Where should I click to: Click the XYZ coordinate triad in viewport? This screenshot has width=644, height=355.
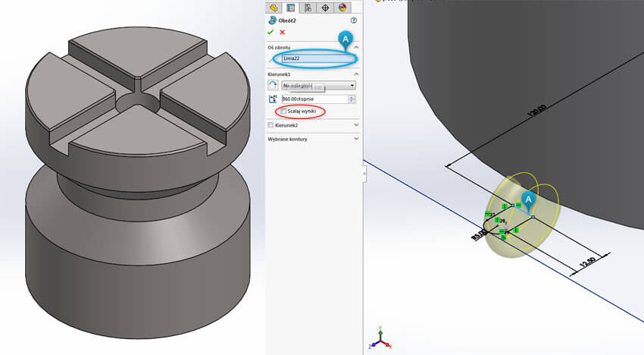coord(380,338)
